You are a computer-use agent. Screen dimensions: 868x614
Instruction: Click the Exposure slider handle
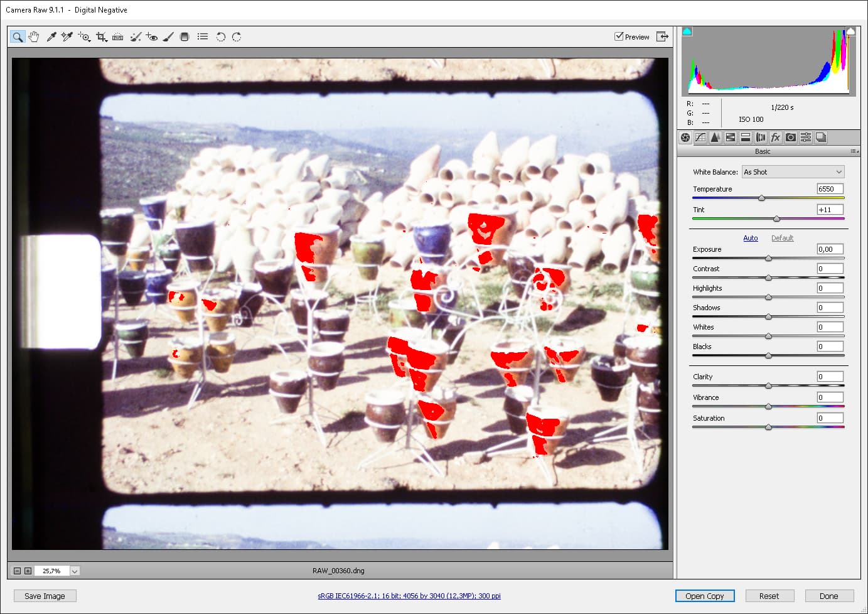pyautogui.click(x=768, y=259)
